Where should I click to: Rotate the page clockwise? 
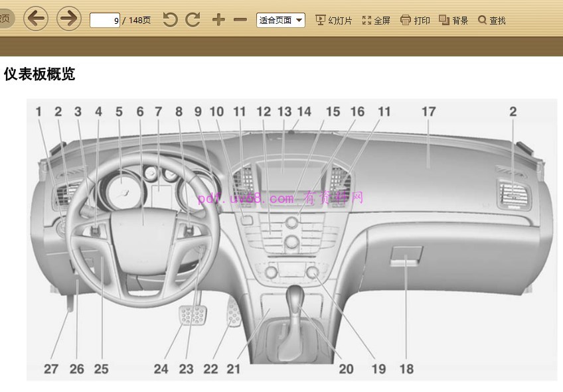click(x=193, y=20)
